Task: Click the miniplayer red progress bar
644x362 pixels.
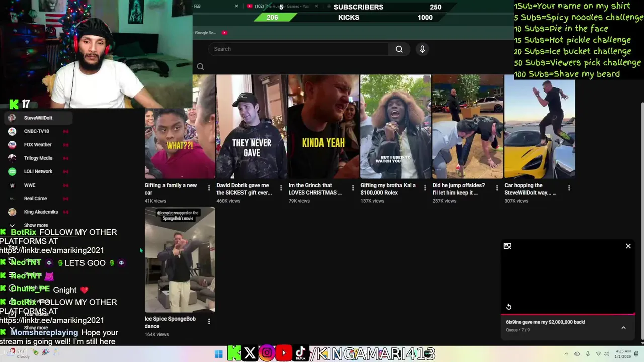Action: [568, 315]
